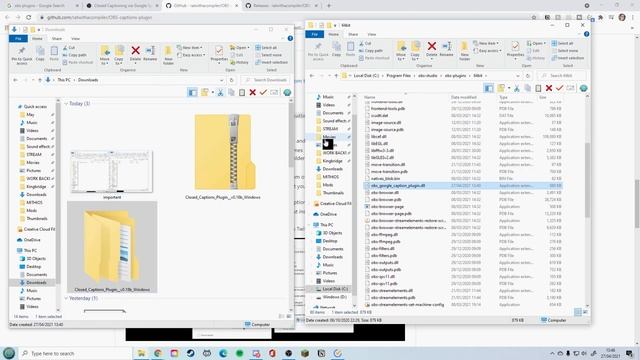Open address bar history dropdown in 64bit window

518,76
